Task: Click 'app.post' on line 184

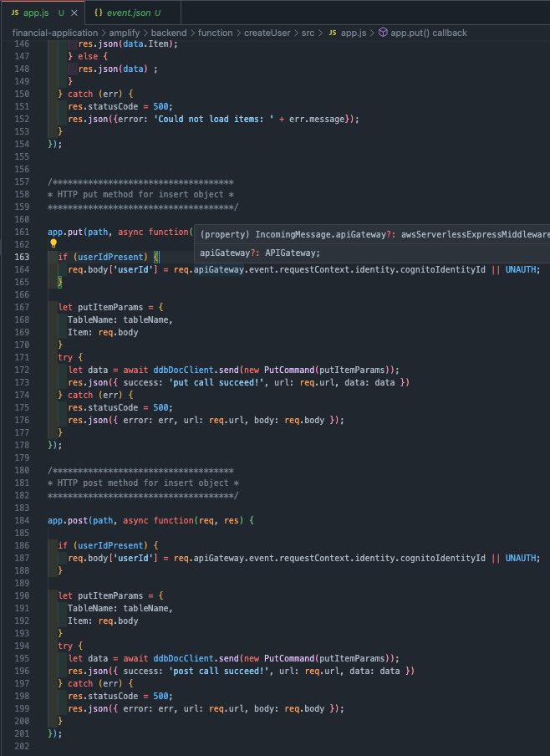Action: click(x=68, y=520)
